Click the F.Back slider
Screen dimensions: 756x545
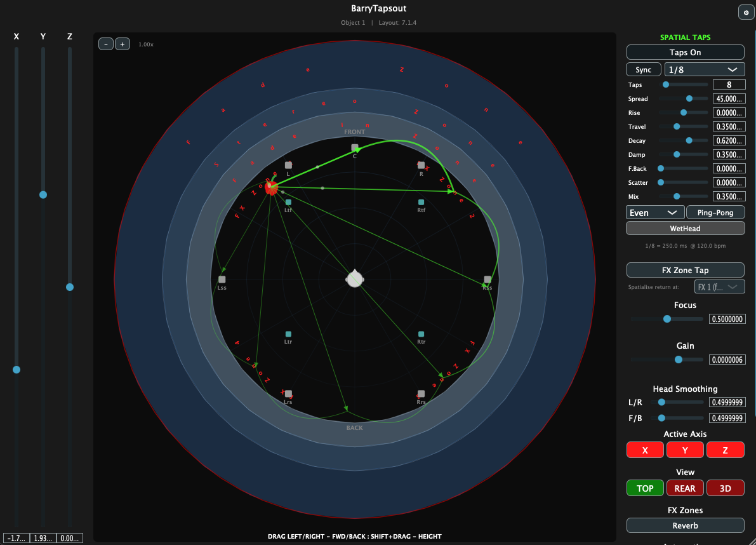684,168
